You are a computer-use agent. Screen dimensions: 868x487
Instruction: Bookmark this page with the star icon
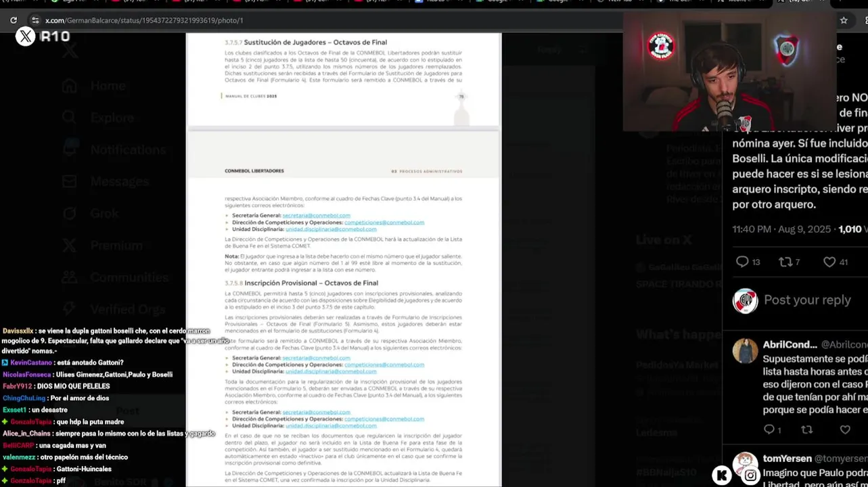pyautogui.click(x=844, y=20)
